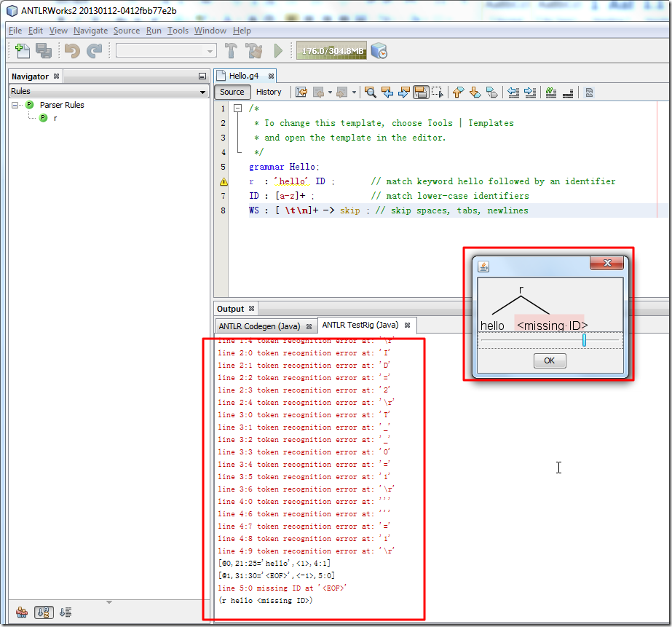The width and height of the screenshot is (672, 627).
Task: Click the Profile IDE clock icon
Action: (x=379, y=51)
